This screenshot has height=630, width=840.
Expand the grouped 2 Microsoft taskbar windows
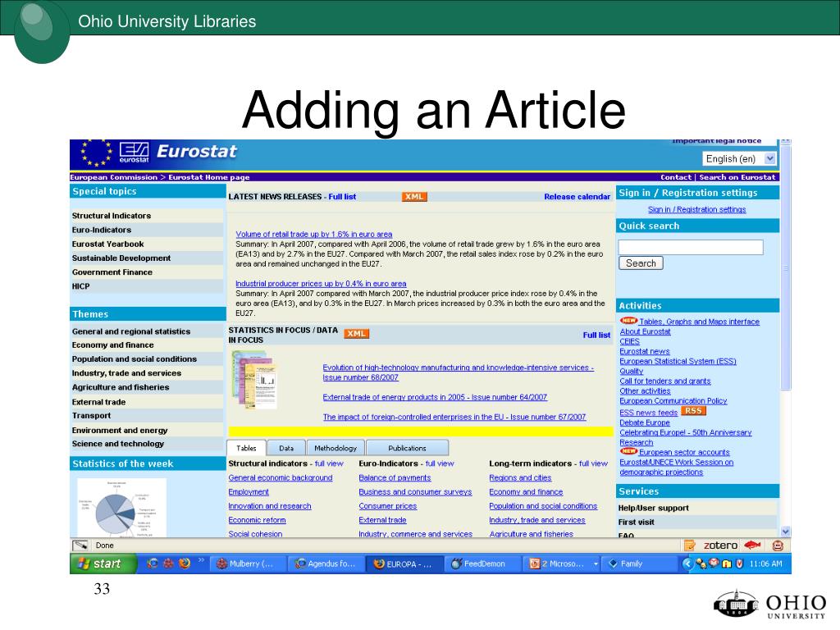(562, 564)
